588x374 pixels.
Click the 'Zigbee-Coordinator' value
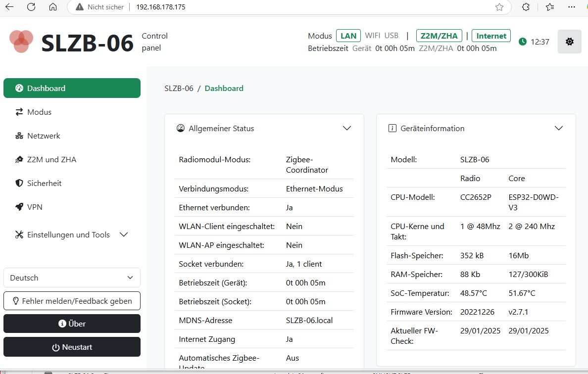coord(307,165)
